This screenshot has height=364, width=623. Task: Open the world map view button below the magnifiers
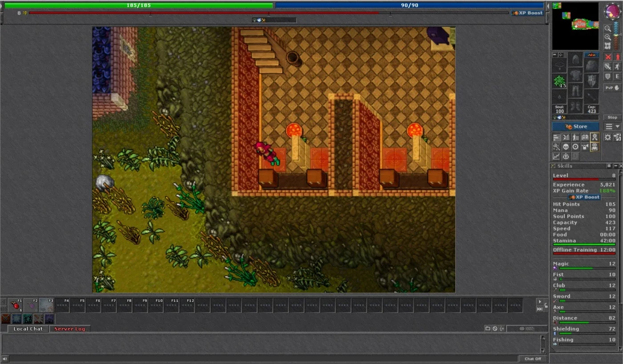(x=607, y=46)
